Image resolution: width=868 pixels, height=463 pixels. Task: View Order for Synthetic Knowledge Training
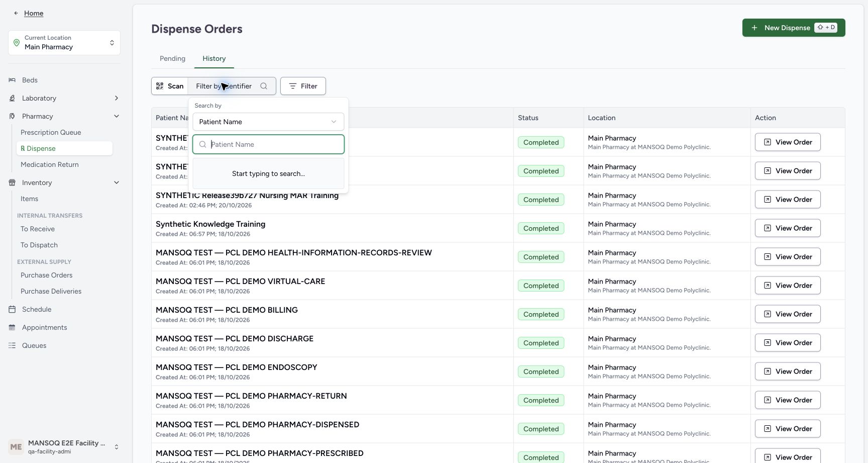click(788, 228)
